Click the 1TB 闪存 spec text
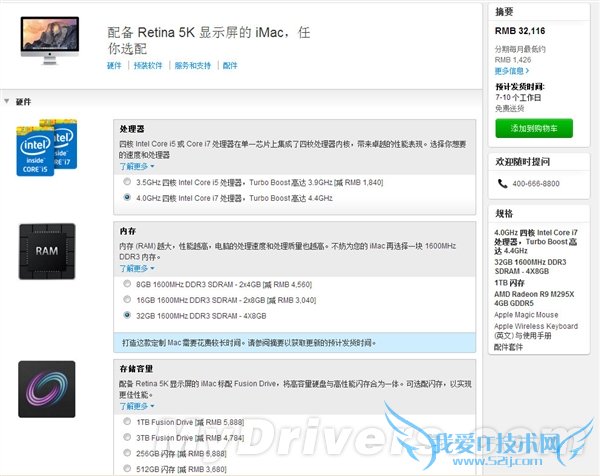 pos(509,283)
